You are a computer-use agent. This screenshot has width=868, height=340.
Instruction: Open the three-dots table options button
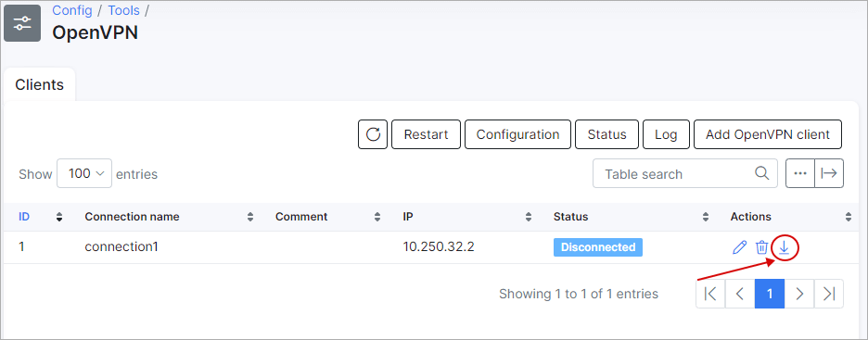coord(800,173)
